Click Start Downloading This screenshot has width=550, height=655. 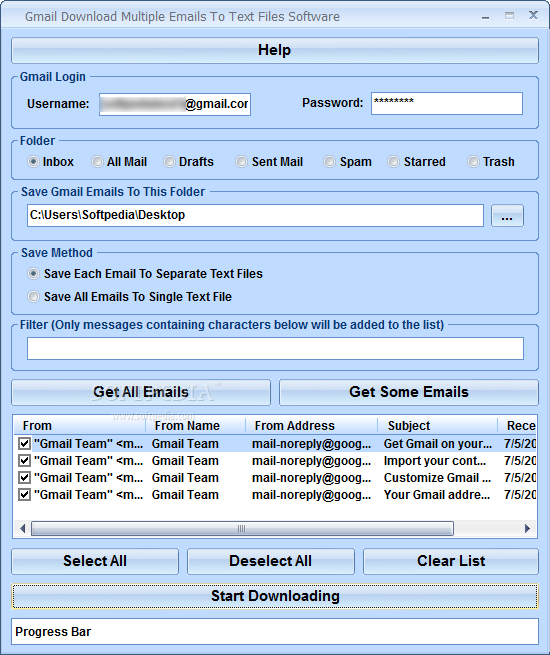(275, 597)
